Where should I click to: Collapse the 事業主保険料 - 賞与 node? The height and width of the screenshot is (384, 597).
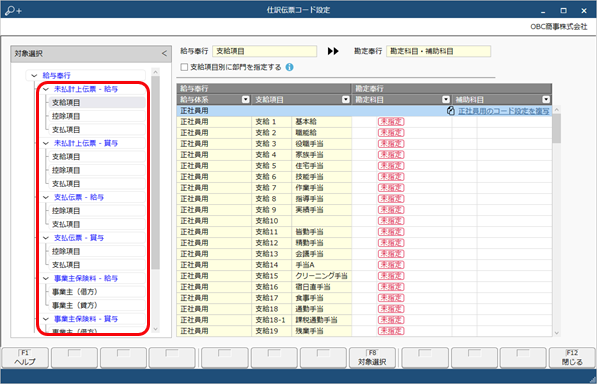point(46,319)
